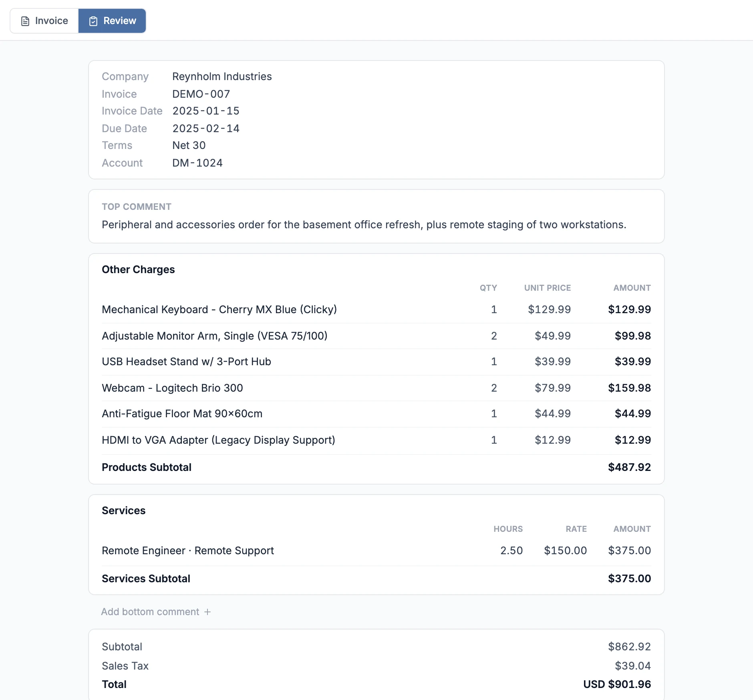
Task: Click the Other Charges heading
Action: (138, 270)
